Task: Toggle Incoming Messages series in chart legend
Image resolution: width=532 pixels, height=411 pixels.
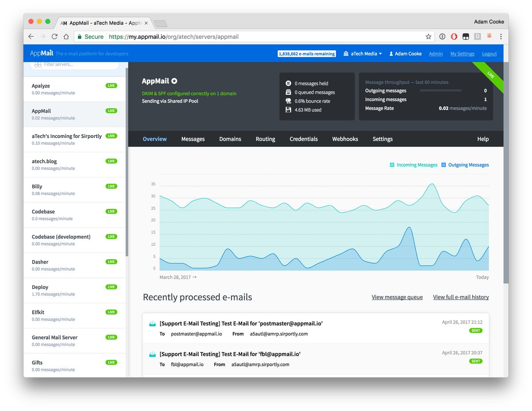Action: pyautogui.click(x=413, y=165)
